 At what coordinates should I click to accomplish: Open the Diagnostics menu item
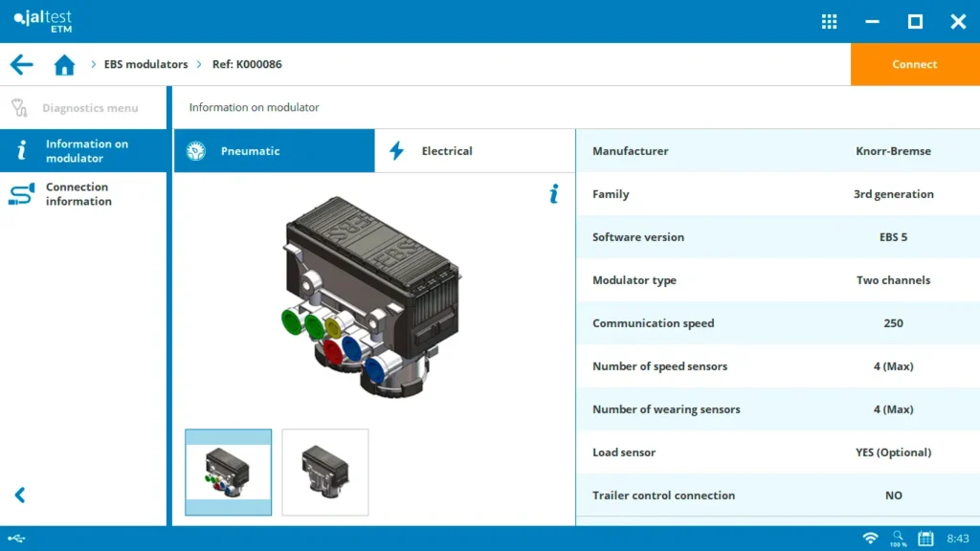[x=84, y=107]
